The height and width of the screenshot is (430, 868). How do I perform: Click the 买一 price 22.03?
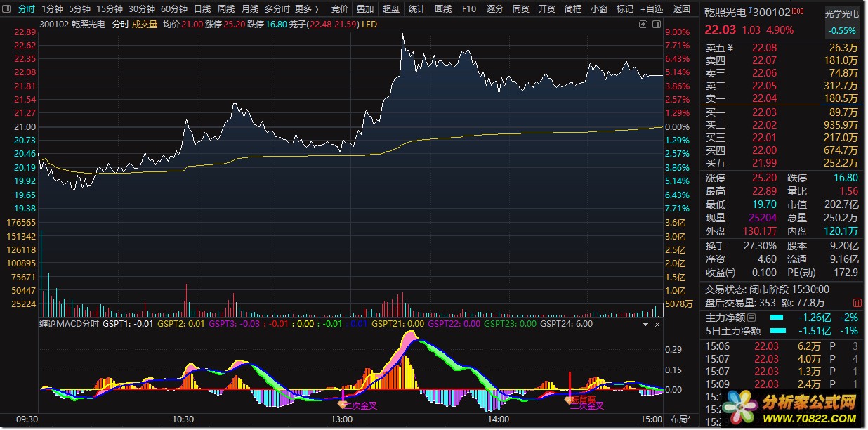click(x=765, y=112)
